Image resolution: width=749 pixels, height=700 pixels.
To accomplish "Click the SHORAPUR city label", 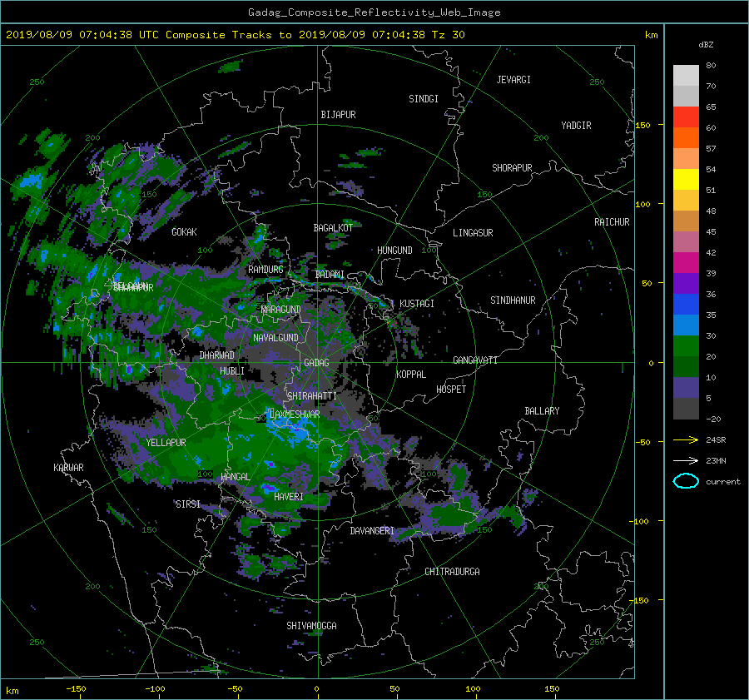I will [x=512, y=168].
